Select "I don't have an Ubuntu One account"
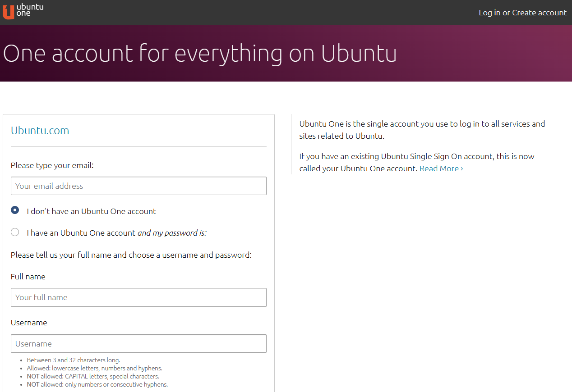 click(15, 210)
